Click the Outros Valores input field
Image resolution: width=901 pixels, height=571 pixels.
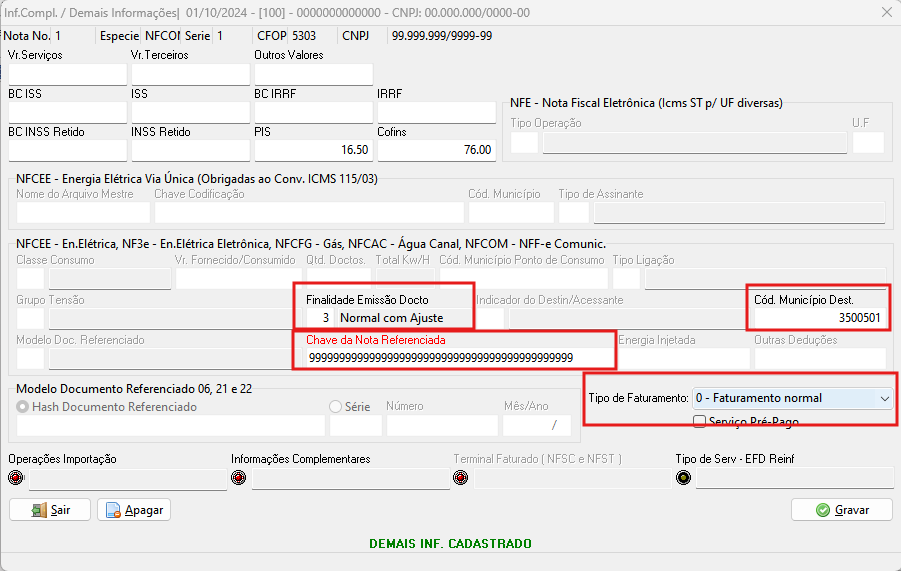tap(314, 74)
